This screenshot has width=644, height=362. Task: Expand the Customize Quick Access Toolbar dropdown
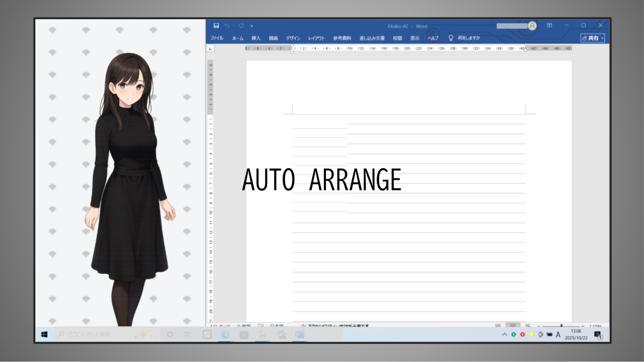coord(252,26)
